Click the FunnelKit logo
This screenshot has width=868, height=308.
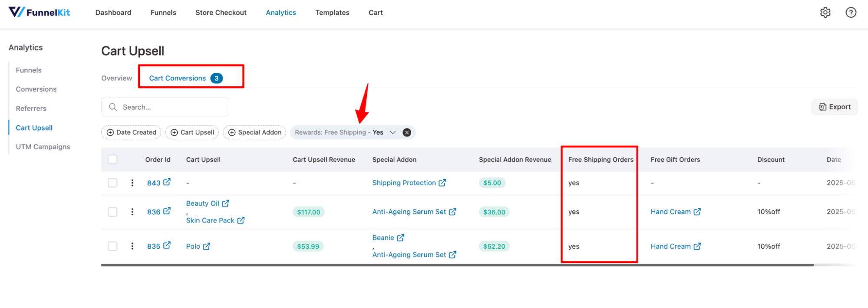39,12
